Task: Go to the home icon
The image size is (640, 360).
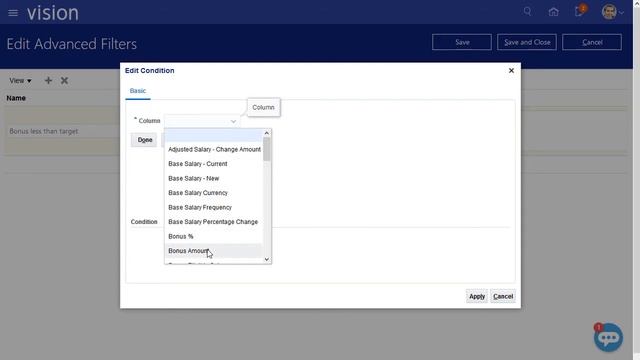Action: point(553,12)
